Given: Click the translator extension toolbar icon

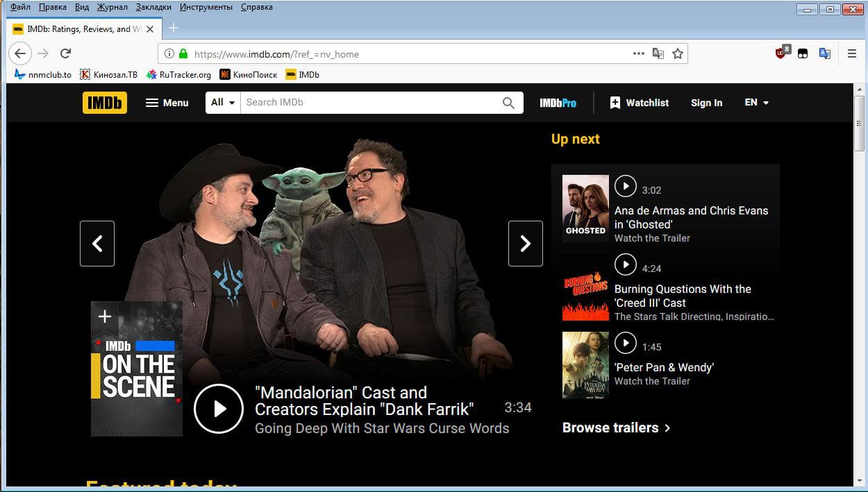Looking at the screenshot, I should (x=825, y=53).
